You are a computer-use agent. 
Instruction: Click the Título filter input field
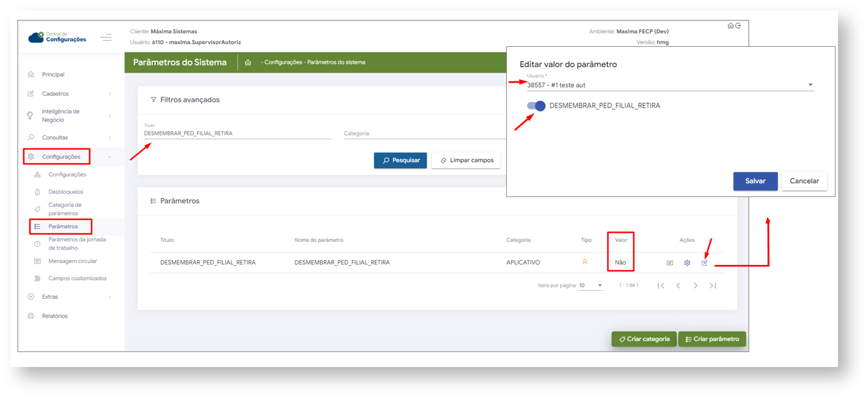237,133
